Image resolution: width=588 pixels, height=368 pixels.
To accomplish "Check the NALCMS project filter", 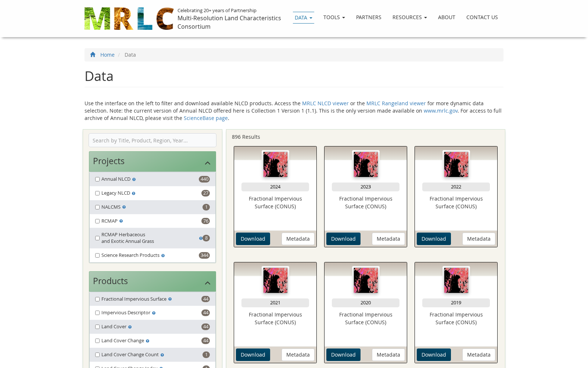I will pos(97,207).
